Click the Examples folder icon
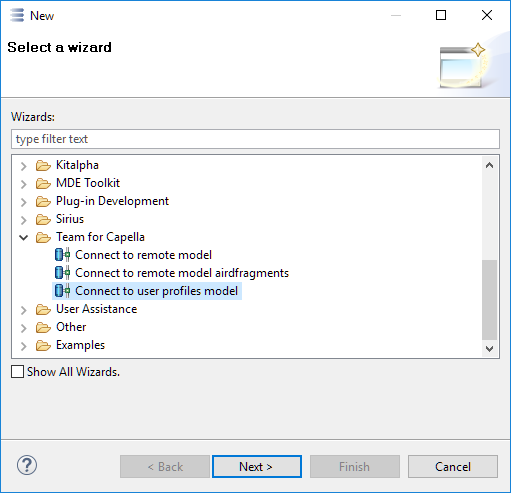 click(x=43, y=345)
